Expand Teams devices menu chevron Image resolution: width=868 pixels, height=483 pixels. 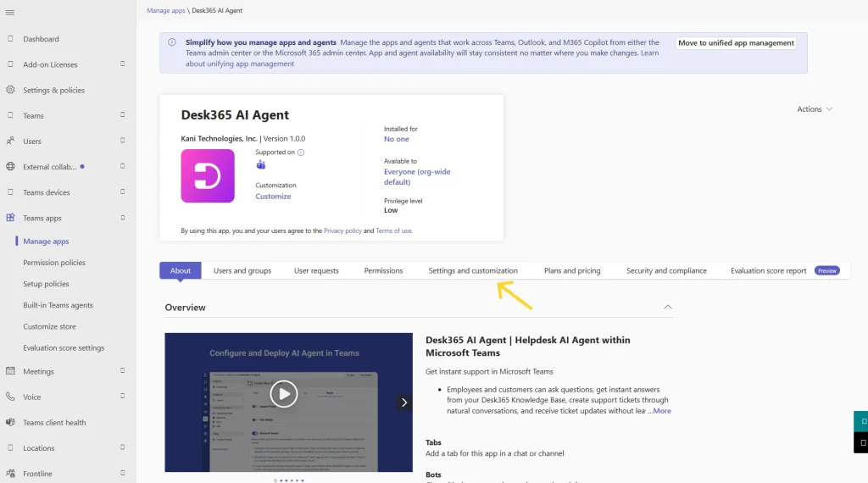pyautogui.click(x=122, y=192)
